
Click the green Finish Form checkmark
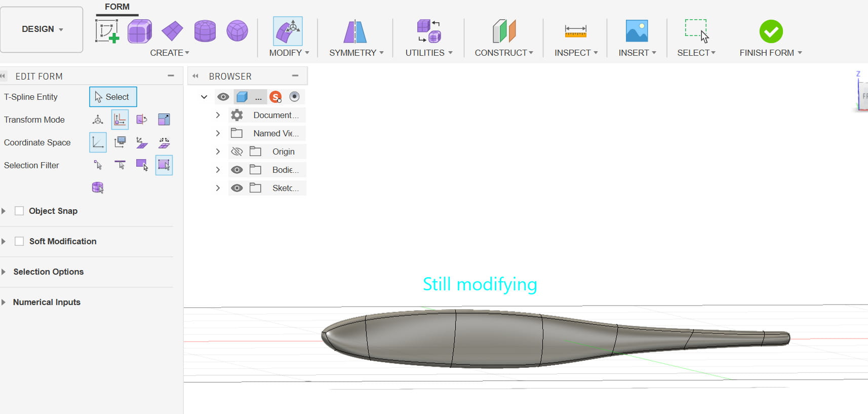[771, 31]
